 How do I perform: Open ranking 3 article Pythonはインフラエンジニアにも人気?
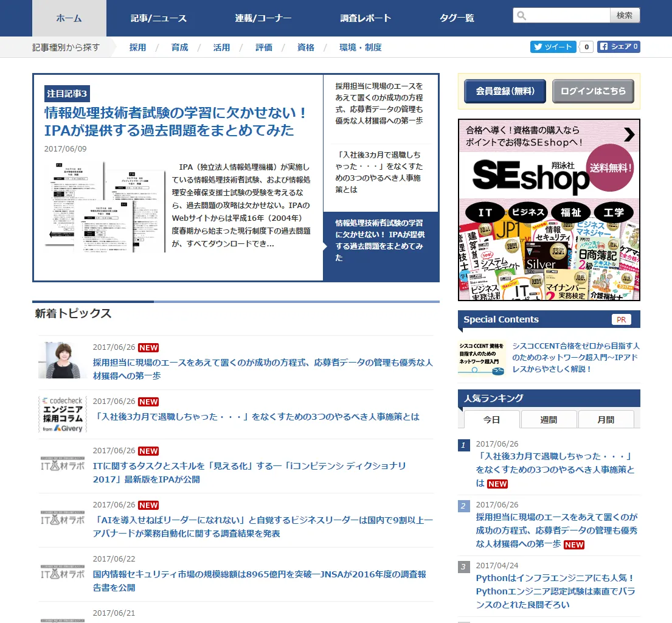pos(555,591)
